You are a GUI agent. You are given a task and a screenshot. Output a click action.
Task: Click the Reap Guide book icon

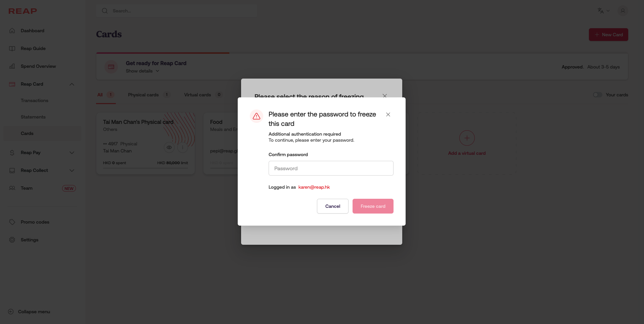(x=12, y=48)
